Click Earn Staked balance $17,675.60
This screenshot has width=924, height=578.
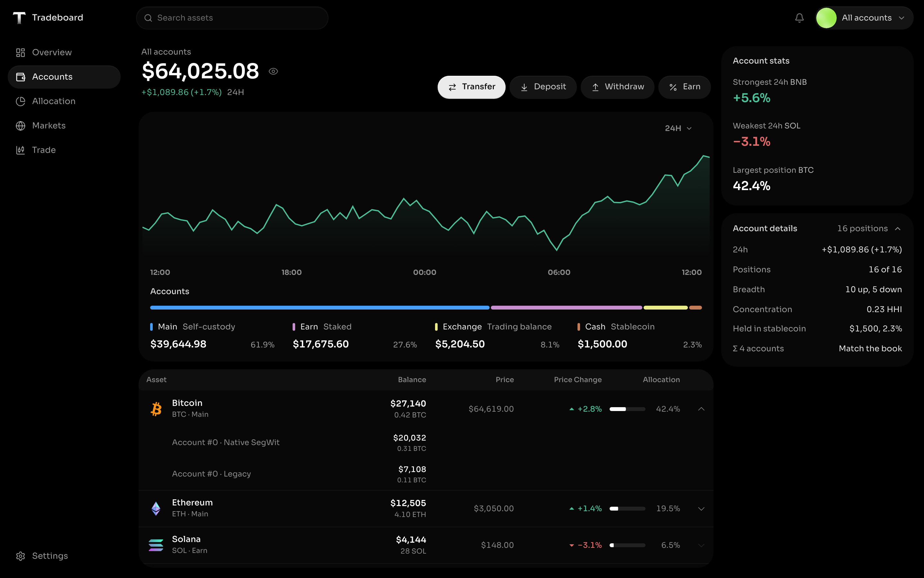tap(321, 344)
